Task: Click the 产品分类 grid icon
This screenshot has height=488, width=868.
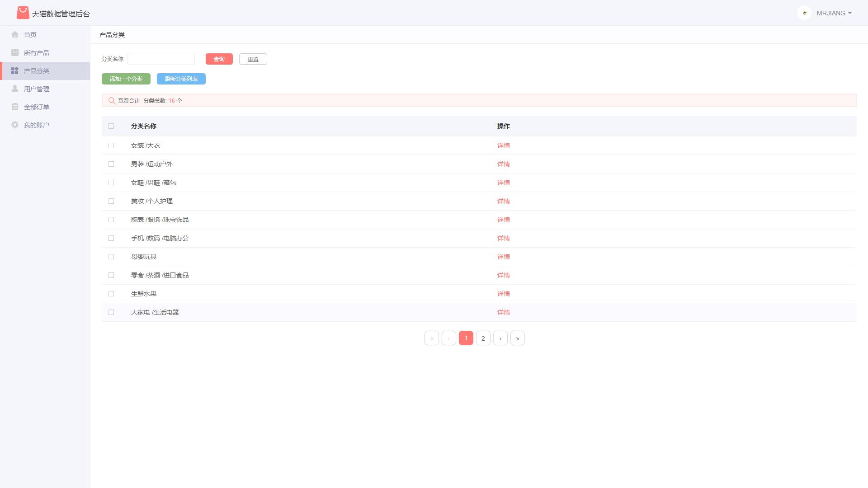Action: [15, 70]
